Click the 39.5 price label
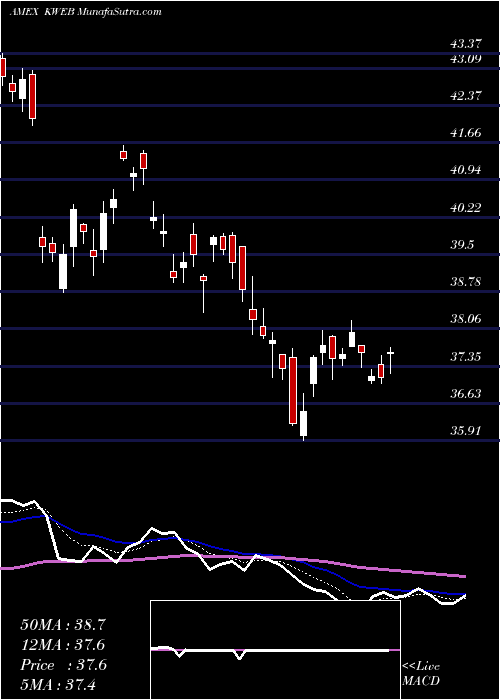 click(x=462, y=245)
